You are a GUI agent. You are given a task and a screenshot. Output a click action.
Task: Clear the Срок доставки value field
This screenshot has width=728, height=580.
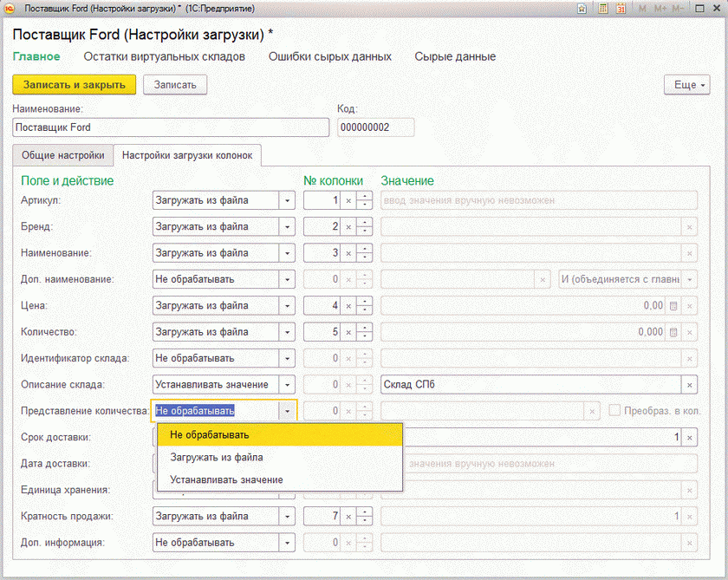coord(689,438)
